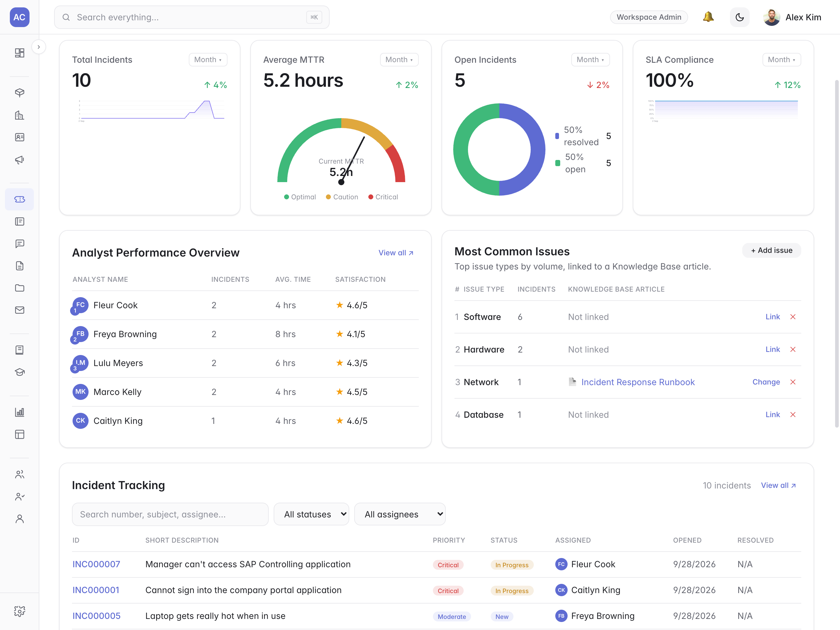Click Link for the Software issue row
The image size is (840, 630).
[772, 317]
